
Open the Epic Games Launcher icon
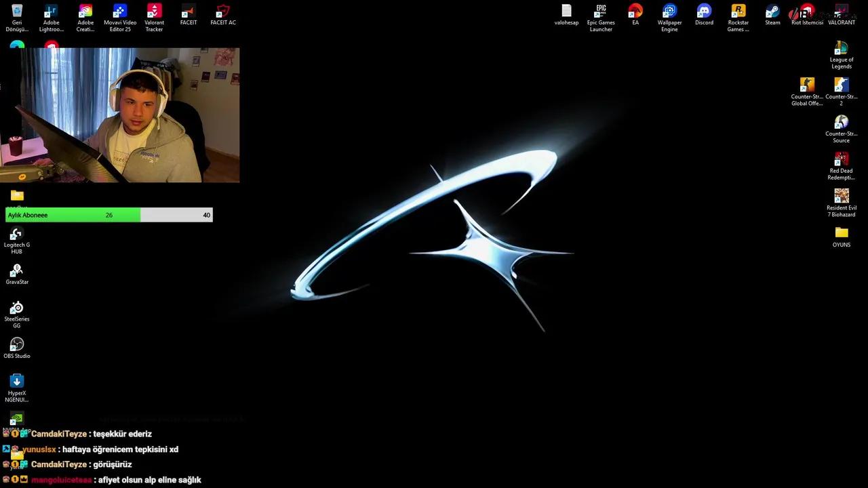(601, 12)
